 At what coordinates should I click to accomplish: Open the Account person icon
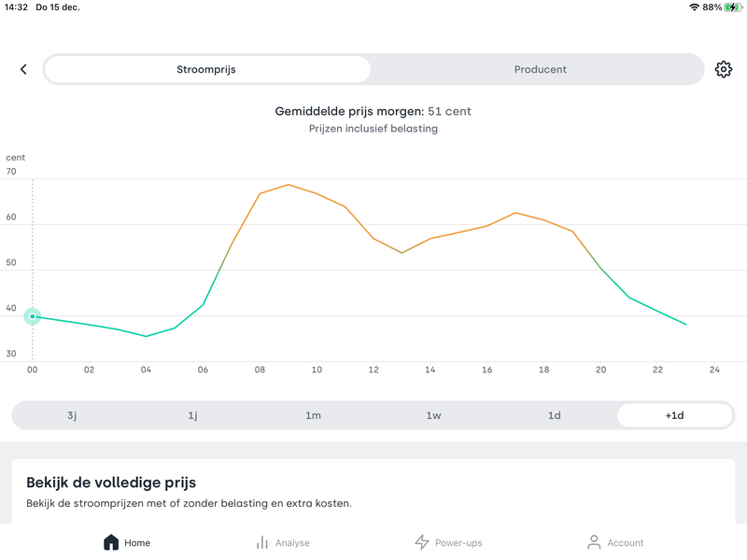[x=594, y=542]
